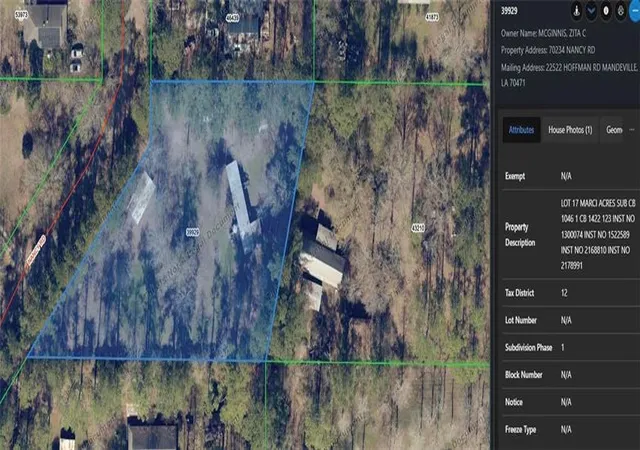Click the Block Number label
This screenshot has width=640, height=450.
click(x=524, y=374)
